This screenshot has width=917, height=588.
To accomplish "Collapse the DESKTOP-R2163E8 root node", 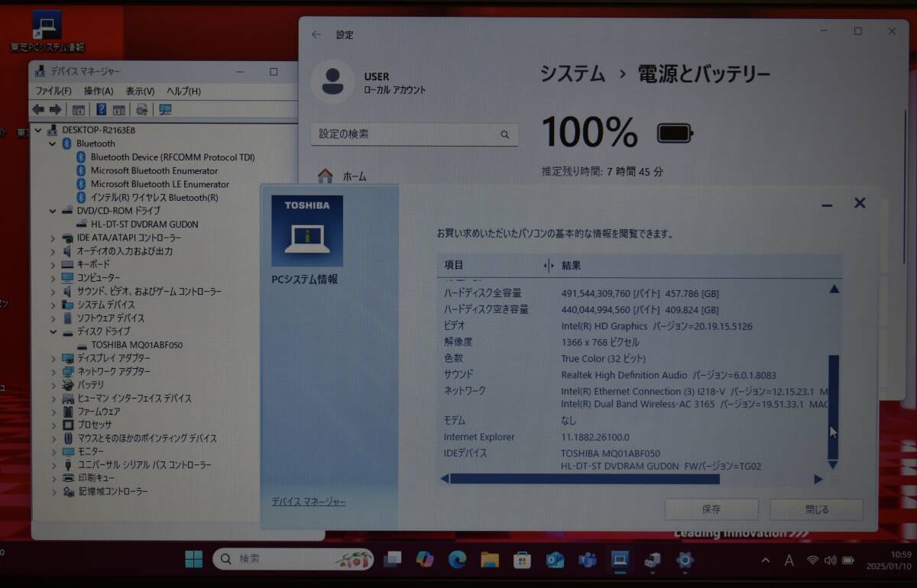I will pos(38,130).
